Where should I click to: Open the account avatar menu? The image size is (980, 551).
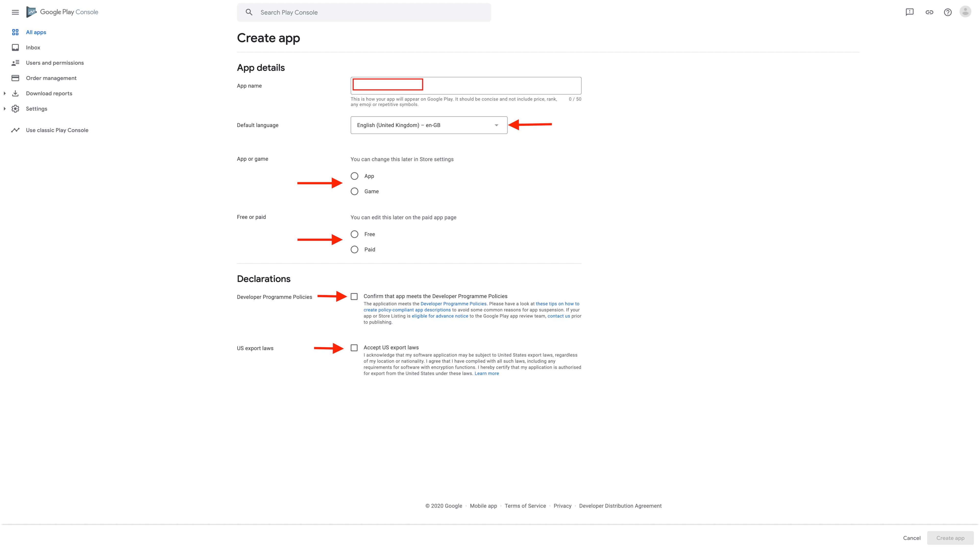coord(965,12)
